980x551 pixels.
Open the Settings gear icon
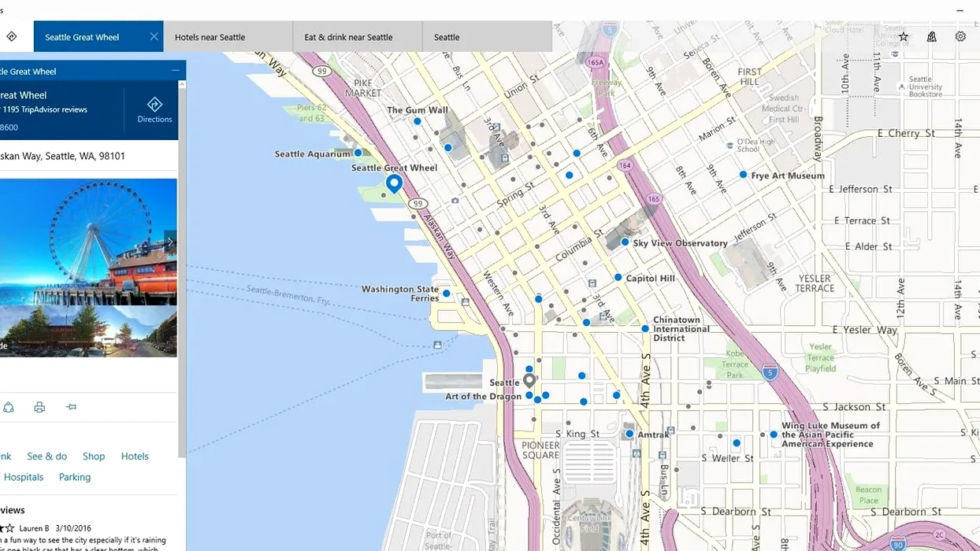(x=960, y=36)
